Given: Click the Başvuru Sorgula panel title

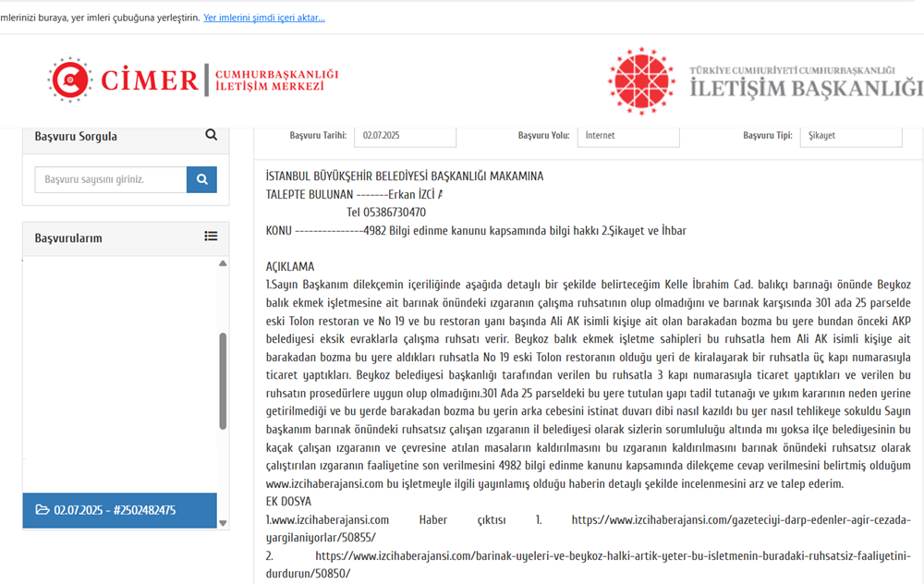Looking at the screenshot, I should pos(76,137).
